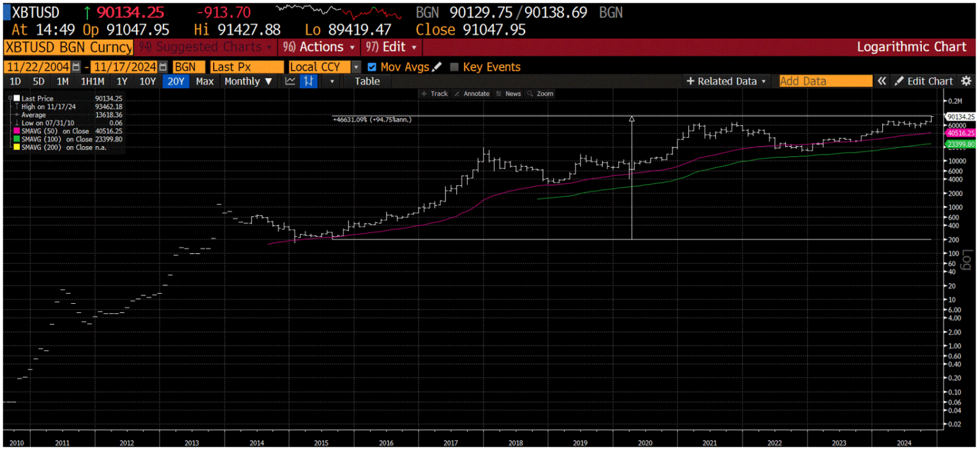Select the 10Y time range tab
The height and width of the screenshot is (450, 980).
pos(147,81)
